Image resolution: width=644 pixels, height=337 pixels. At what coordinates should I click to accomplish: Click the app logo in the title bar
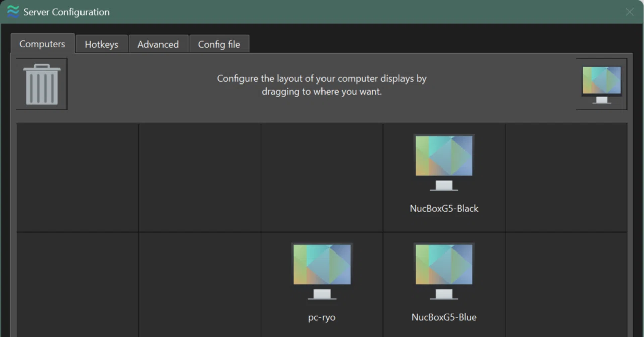point(13,12)
